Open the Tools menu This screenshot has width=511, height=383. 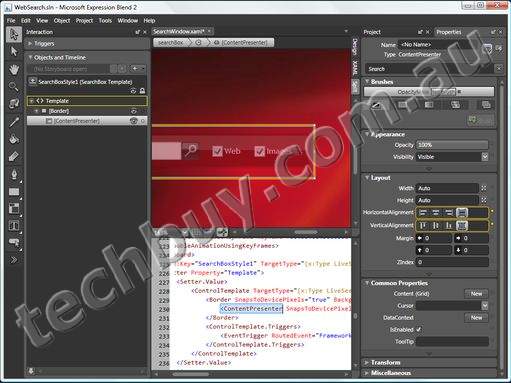pyautogui.click(x=105, y=20)
